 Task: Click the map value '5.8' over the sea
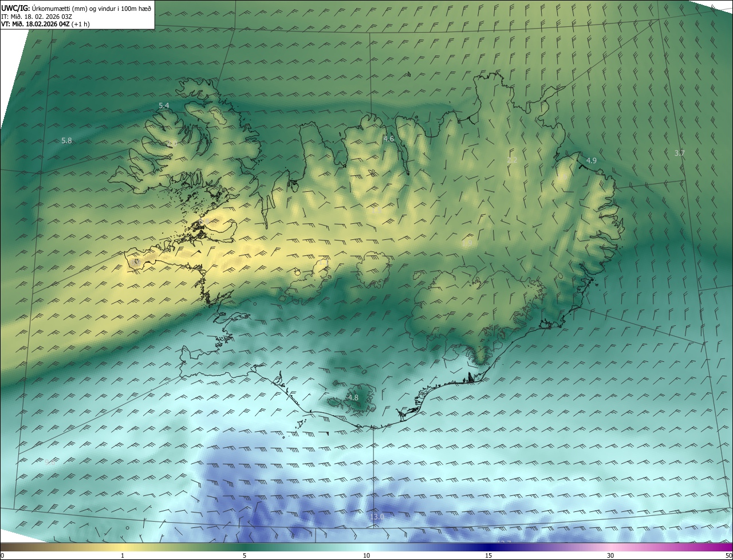(x=66, y=140)
